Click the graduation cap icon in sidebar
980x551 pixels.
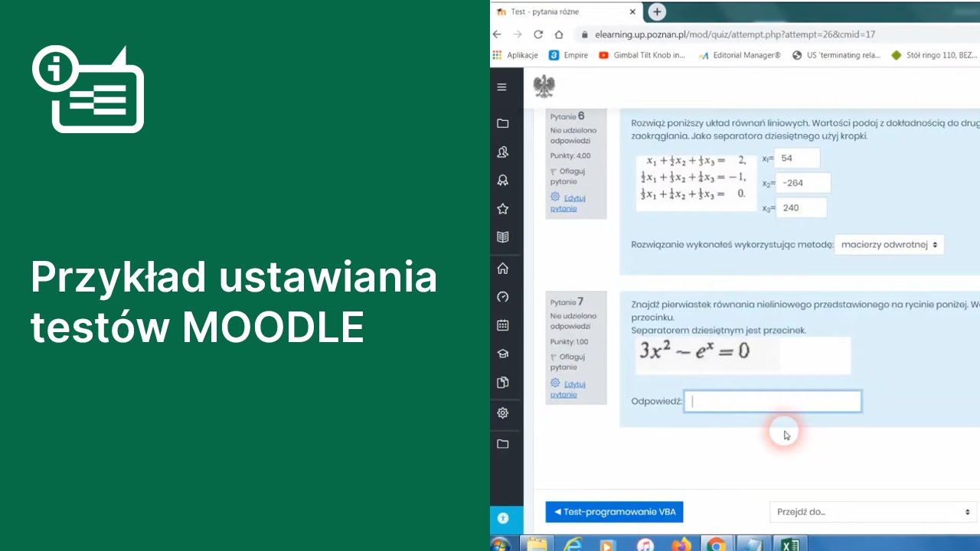[x=502, y=354]
